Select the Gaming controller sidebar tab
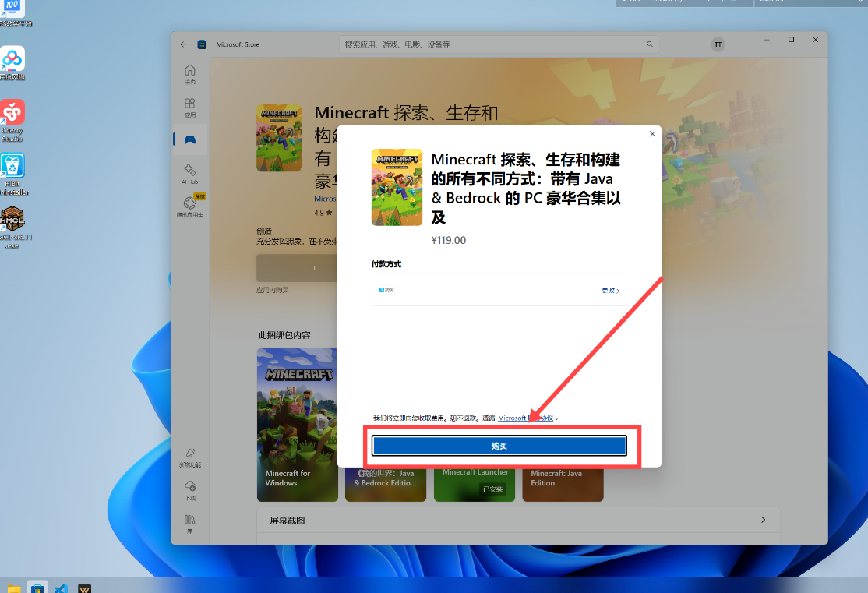 click(190, 139)
